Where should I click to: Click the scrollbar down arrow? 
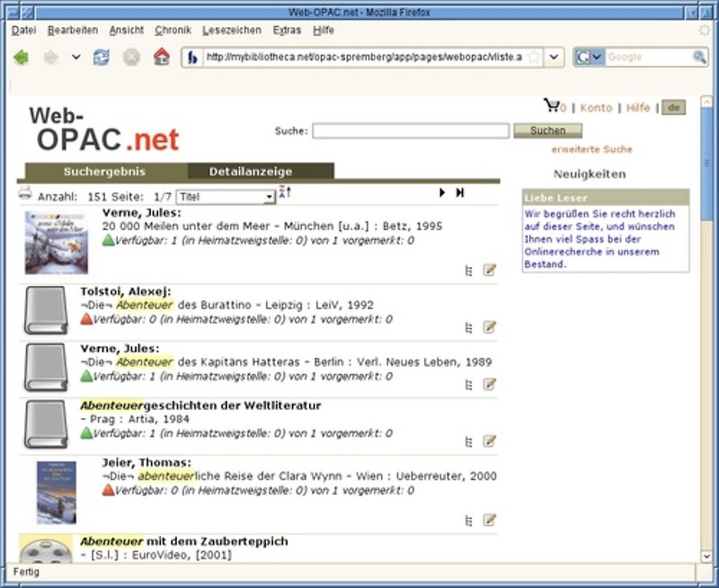pyautogui.click(x=706, y=556)
